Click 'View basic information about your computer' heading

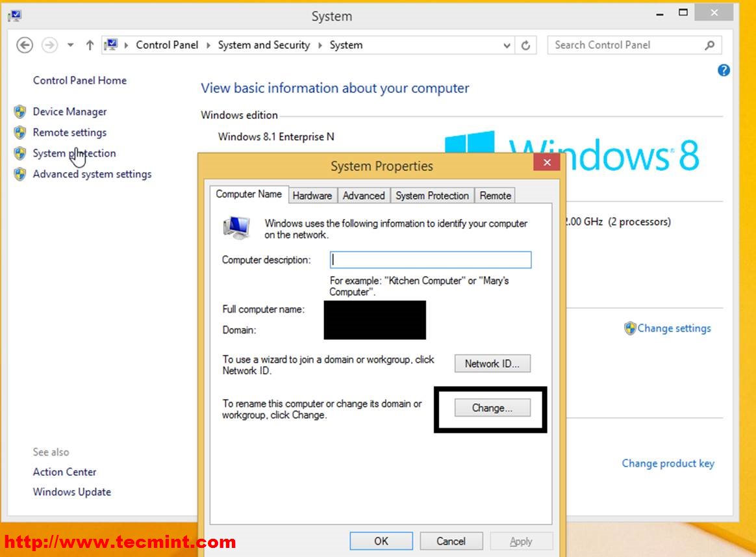(x=335, y=88)
